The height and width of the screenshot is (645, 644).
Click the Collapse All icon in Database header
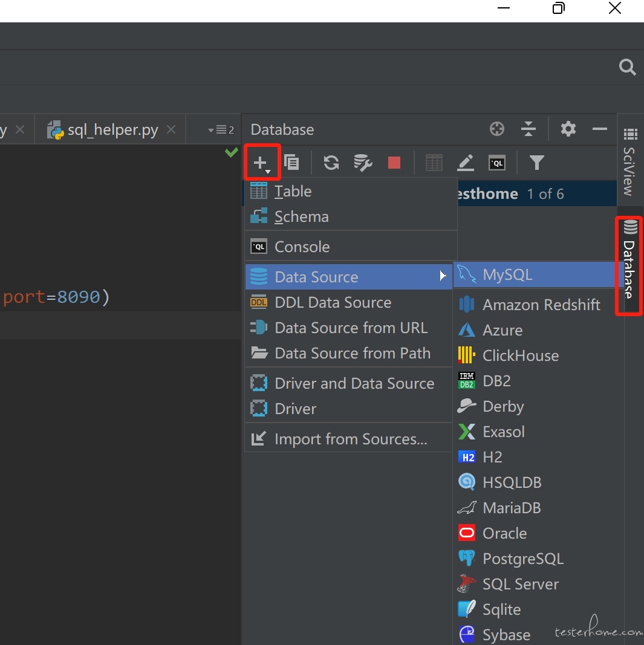529,129
